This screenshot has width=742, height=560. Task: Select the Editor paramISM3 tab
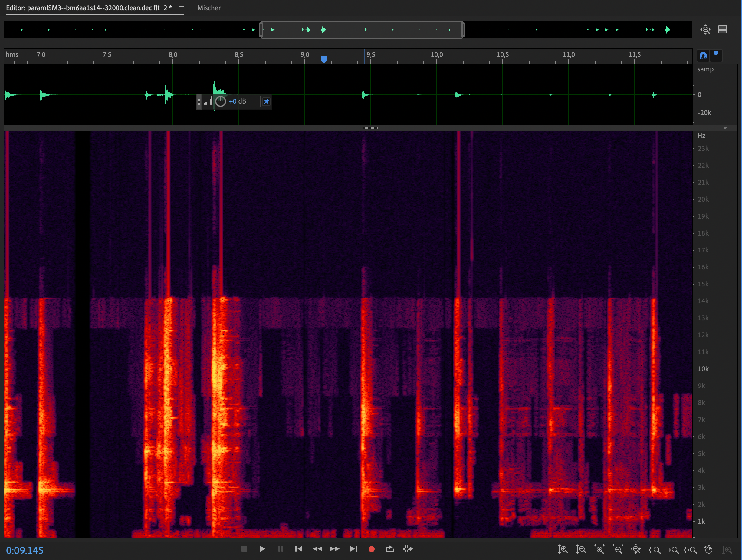tap(89, 8)
